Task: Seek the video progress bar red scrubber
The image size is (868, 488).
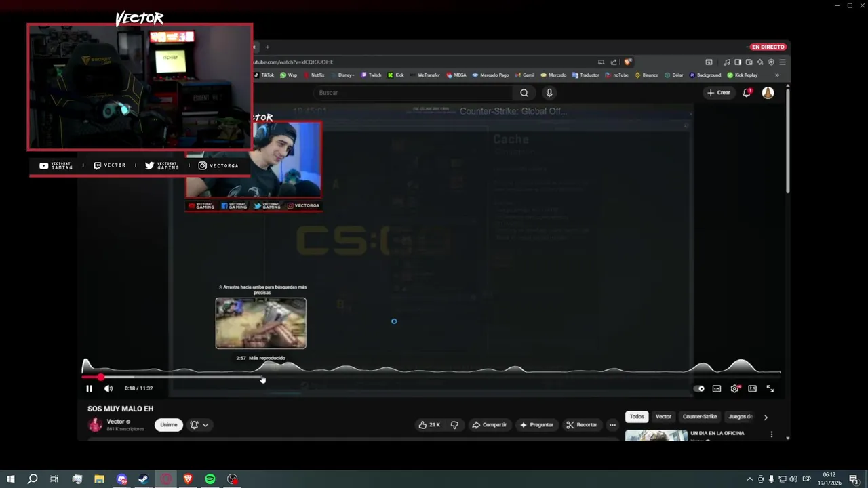Action: pyautogui.click(x=100, y=378)
